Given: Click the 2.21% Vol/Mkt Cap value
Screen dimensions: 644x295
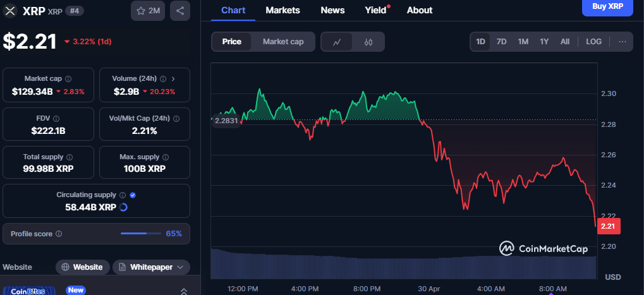Looking at the screenshot, I should click(145, 131).
